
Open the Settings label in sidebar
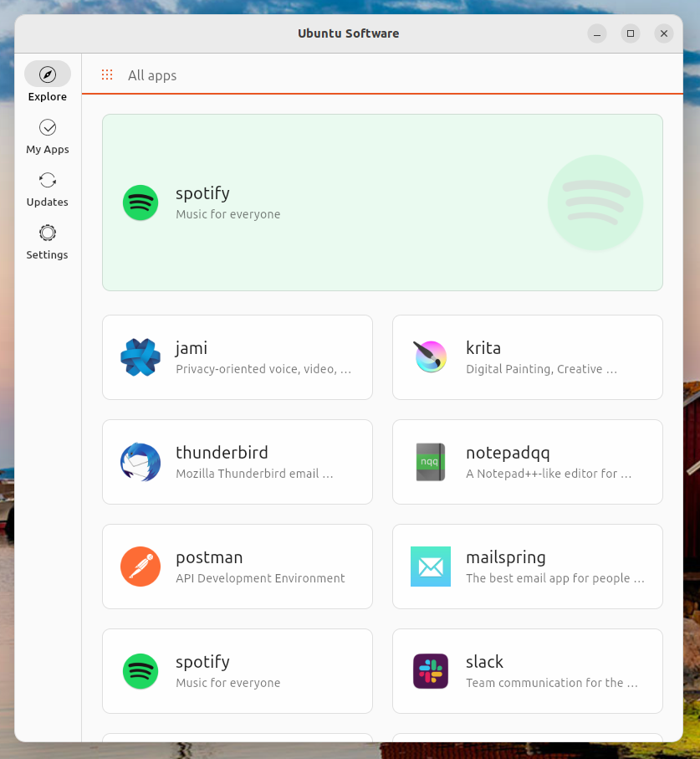[x=48, y=254]
